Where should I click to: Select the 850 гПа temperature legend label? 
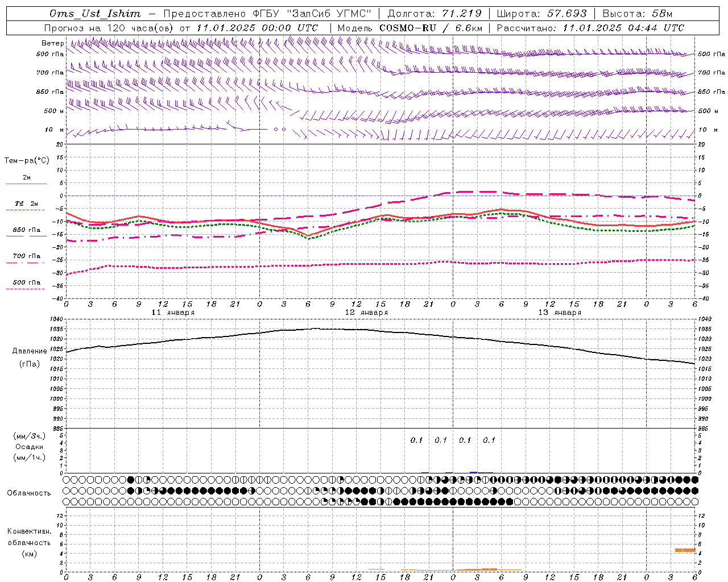point(27,230)
